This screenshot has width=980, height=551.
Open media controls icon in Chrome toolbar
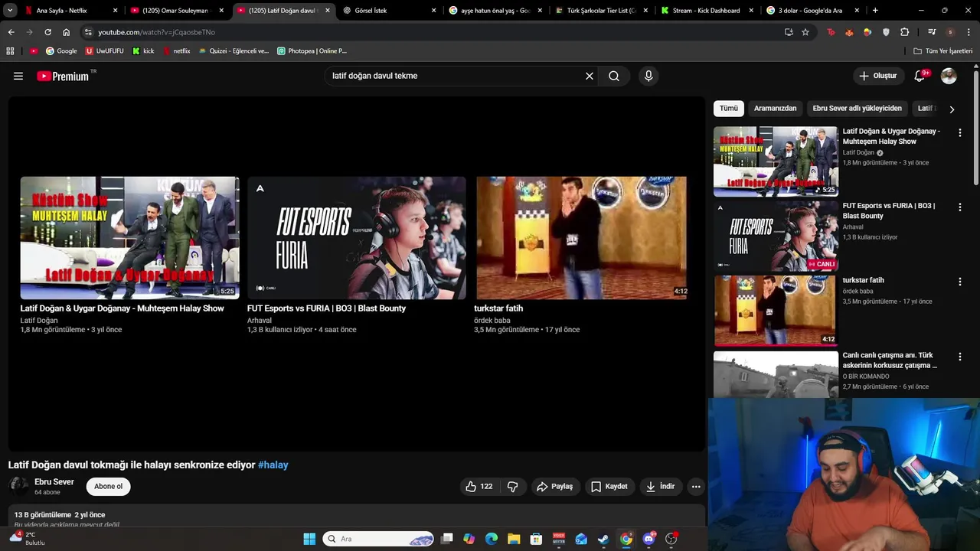tap(932, 32)
